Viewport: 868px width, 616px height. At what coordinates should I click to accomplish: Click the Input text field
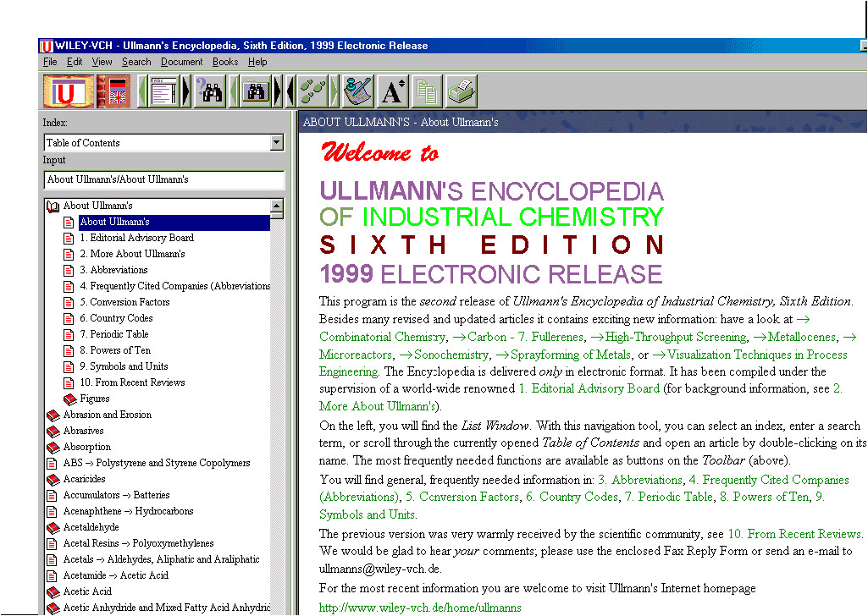coord(163,179)
